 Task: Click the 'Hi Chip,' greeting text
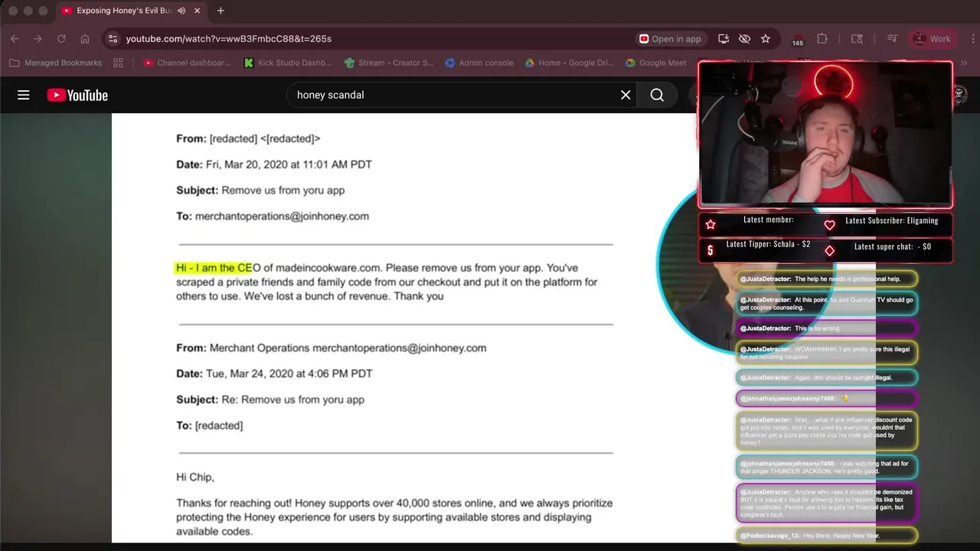coord(195,478)
